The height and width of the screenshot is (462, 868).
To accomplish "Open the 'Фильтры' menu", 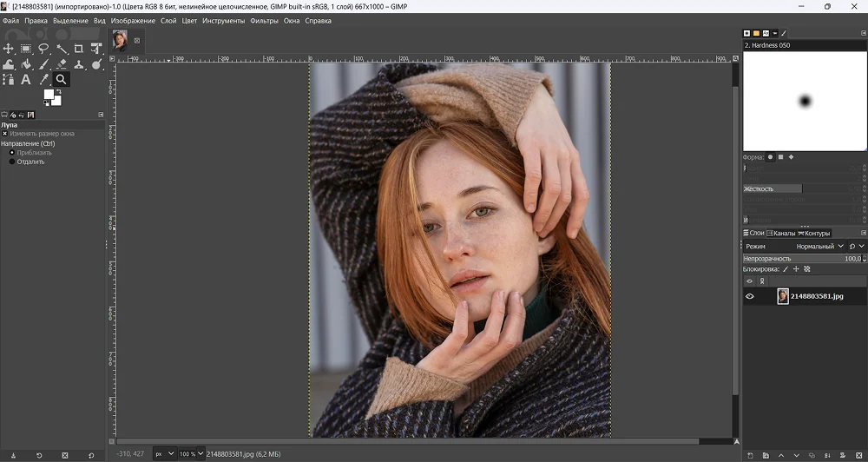I will (264, 21).
